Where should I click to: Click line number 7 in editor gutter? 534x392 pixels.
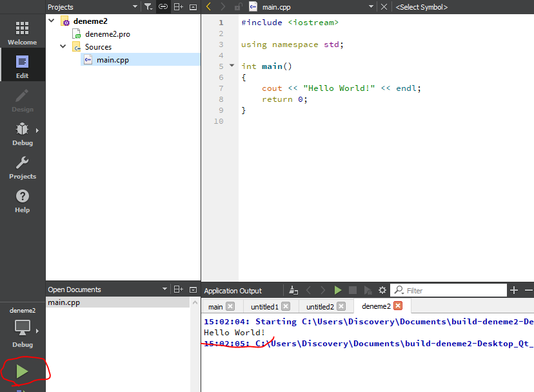(221, 88)
